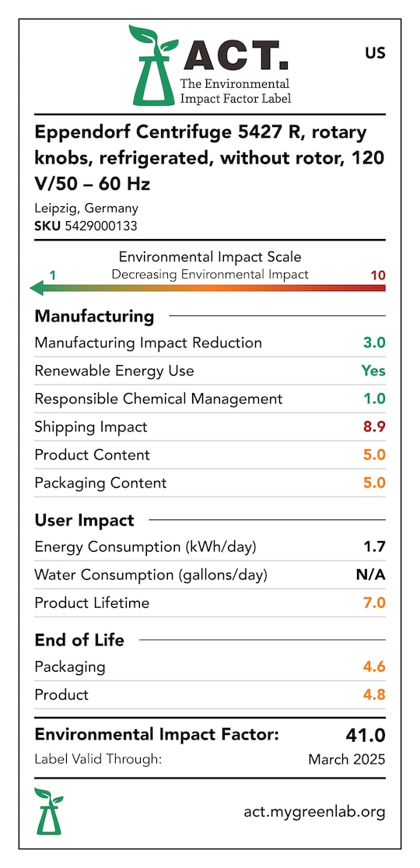
Task: Select the SKU 5429000133 text
Action: tap(86, 226)
